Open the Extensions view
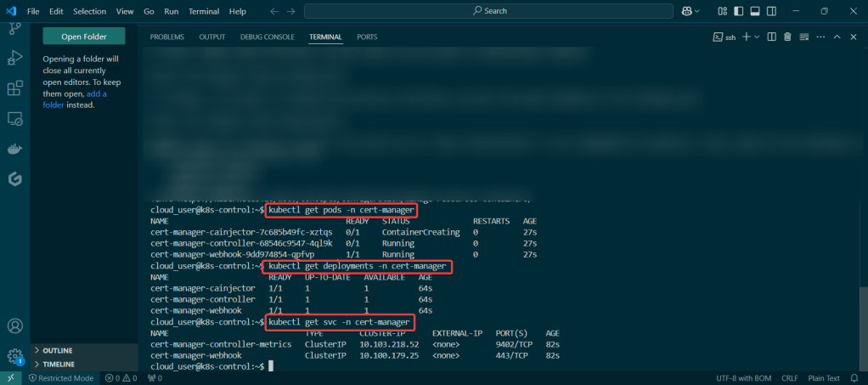The width and height of the screenshot is (868, 385). (14, 88)
